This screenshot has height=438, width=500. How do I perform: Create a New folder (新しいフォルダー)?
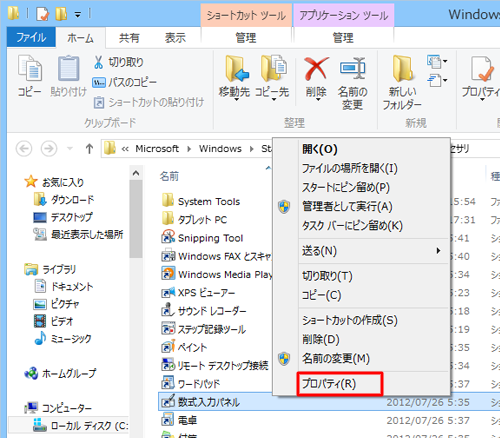click(x=403, y=83)
